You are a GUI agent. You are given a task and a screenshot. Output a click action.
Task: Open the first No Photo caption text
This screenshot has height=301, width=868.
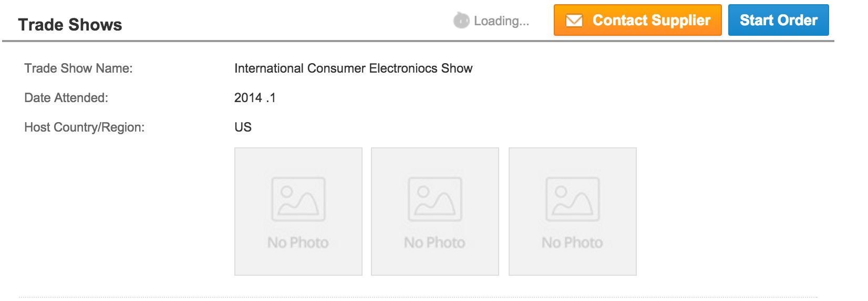point(298,243)
